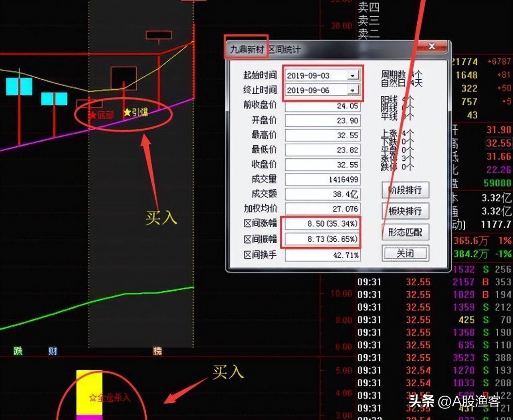Click the 区间涨幅 value 8.50(35.34%)
The height and width of the screenshot is (420, 513).
(323, 224)
